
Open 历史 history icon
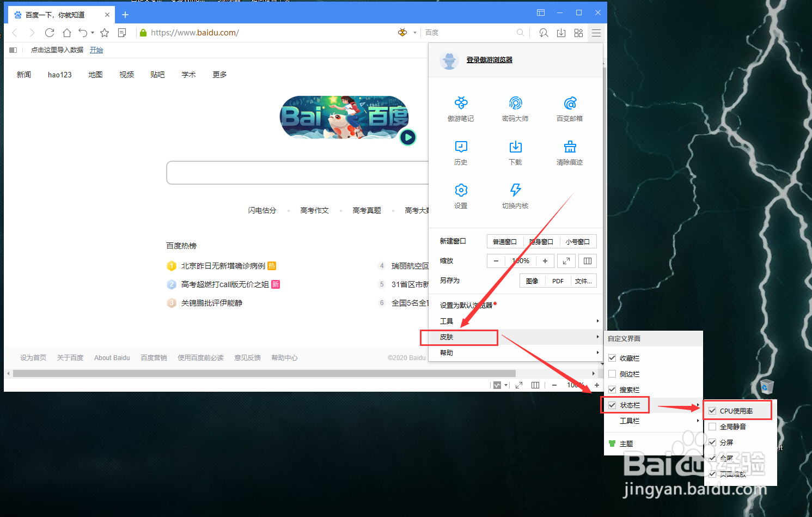pyautogui.click(x=461, y=147)
